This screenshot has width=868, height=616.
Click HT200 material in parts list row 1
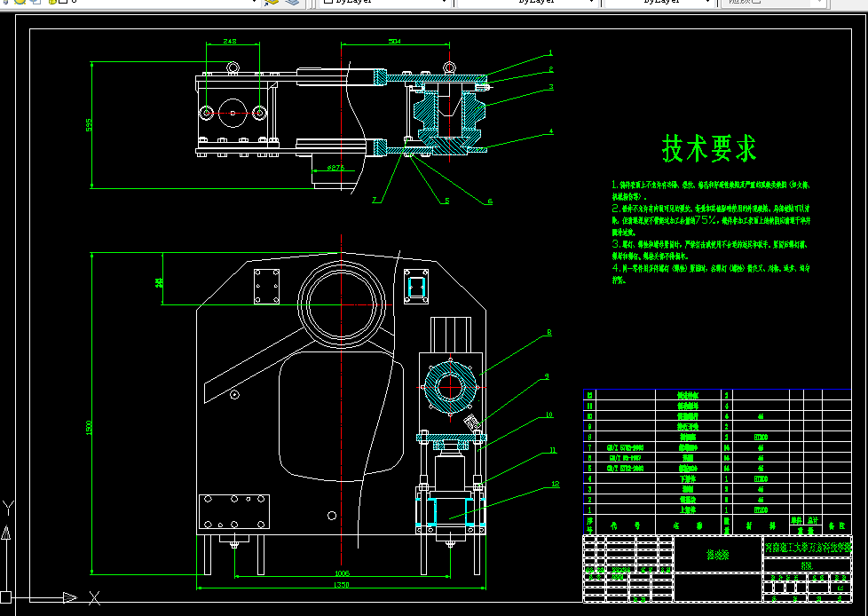761,510
